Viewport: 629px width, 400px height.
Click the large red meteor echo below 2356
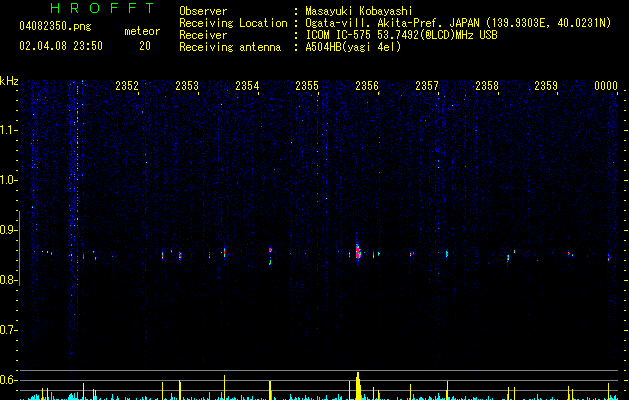pos(358,252)
